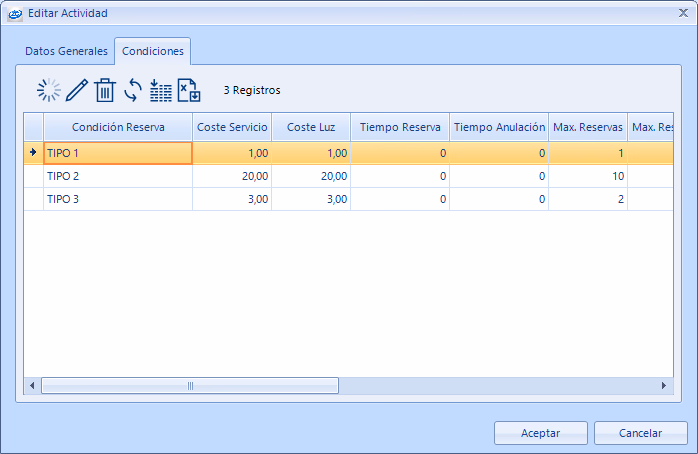This screenshot has width=698, height=454.
Task: Sort by Condición Reserva column header
Action: 118,127
